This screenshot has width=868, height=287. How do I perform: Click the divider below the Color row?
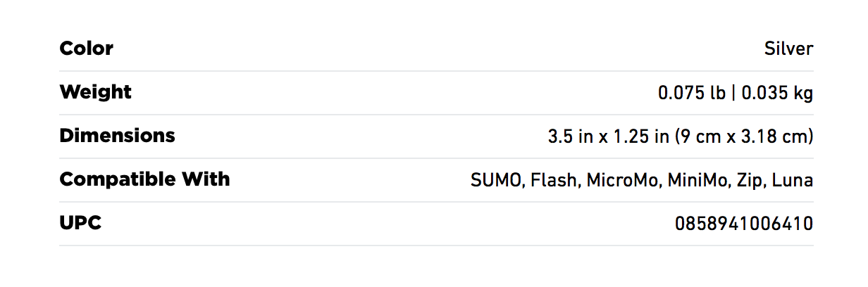[x=436, y=70]
